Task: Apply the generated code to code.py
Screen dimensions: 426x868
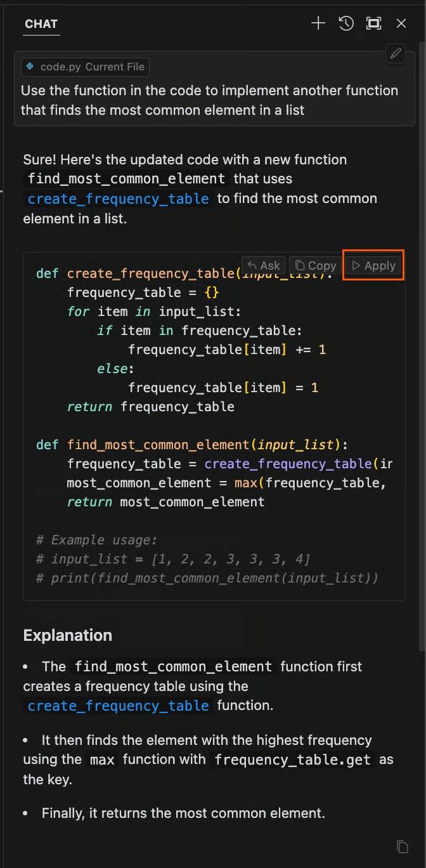Action: coord(373,265)
